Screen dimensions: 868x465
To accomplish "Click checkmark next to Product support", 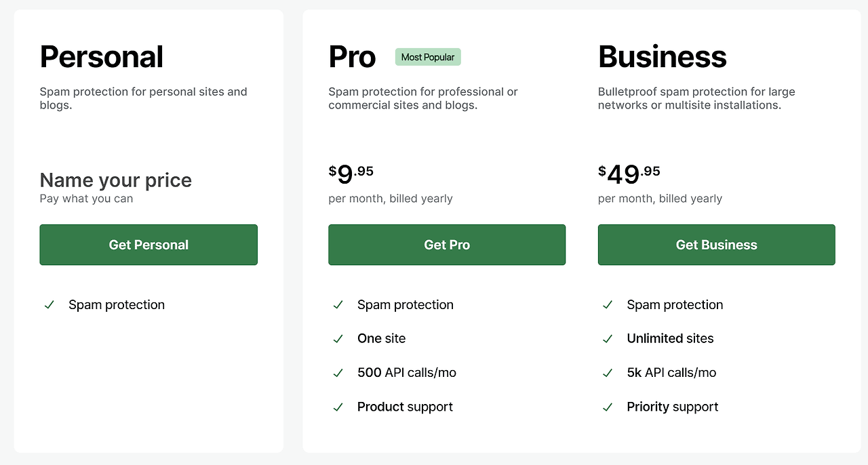I will click(338, 407).
